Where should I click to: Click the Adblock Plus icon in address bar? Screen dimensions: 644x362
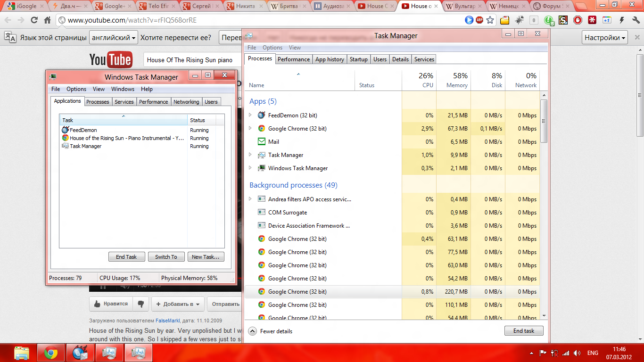point(479,20)
